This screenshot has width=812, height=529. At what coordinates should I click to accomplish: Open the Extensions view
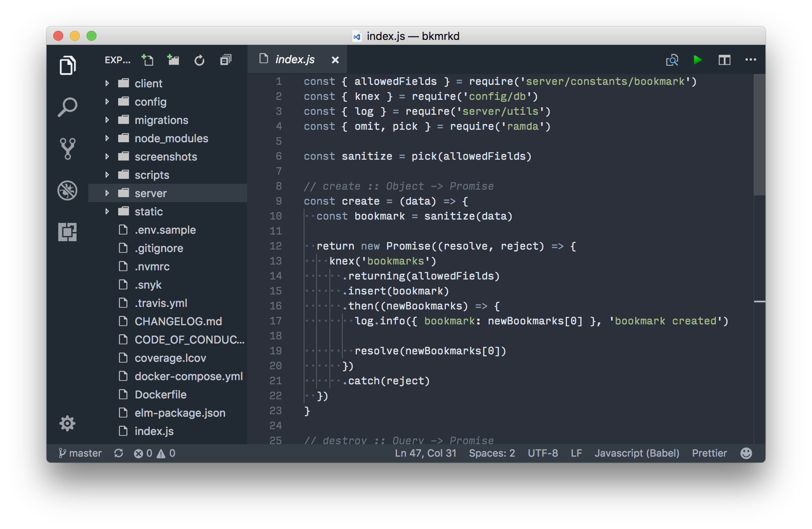tap(67, 232)
